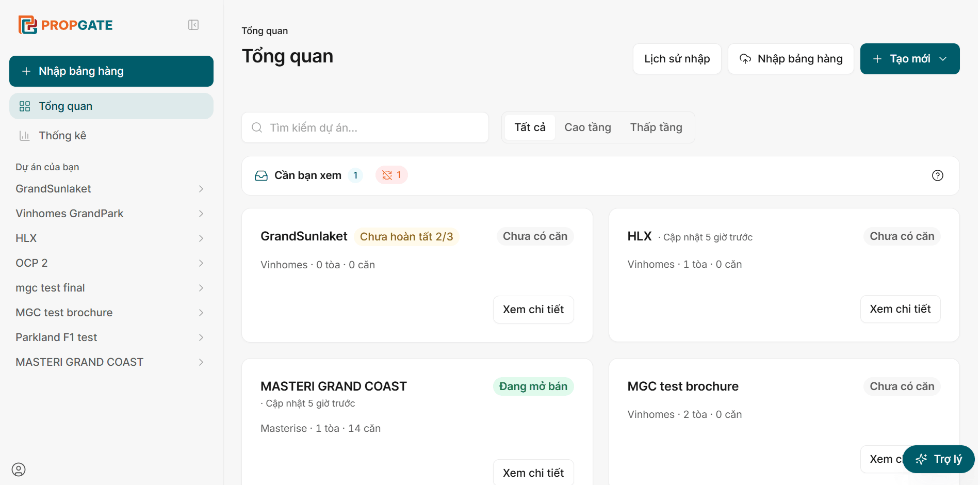Screen dimensions: 980x485
Task: Open Lịch sử nhập
Action: [x=677, y=59]
